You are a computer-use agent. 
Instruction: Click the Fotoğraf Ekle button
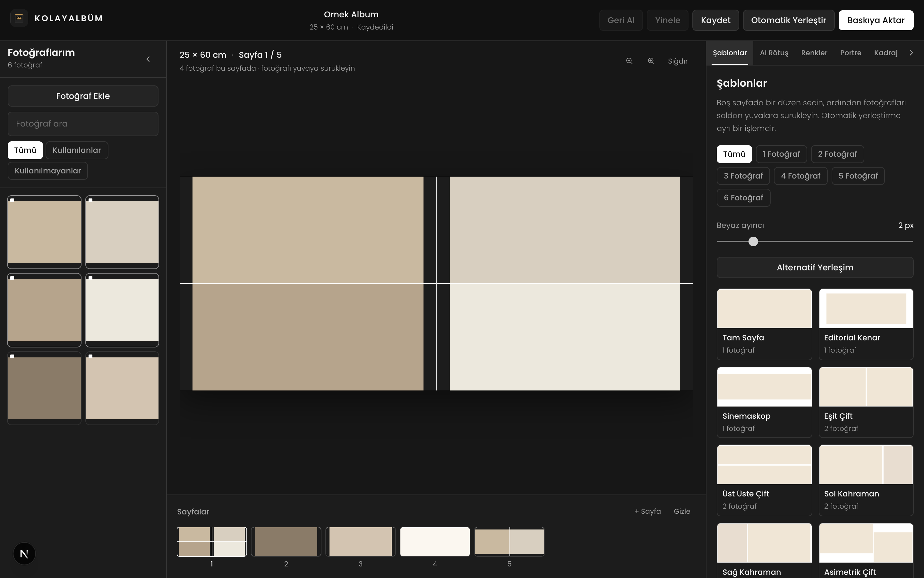(x=83, y=96)
